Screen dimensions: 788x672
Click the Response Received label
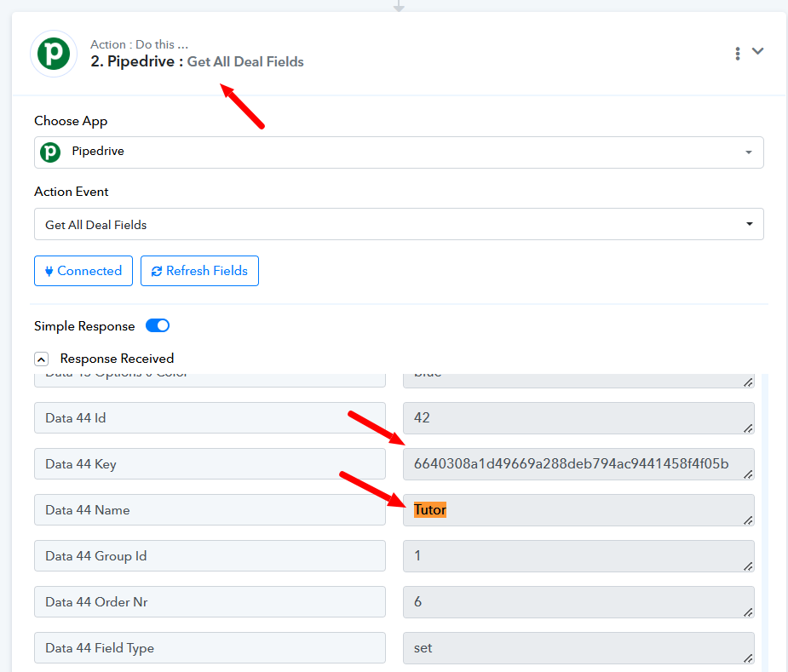pyautogui.click(x=117, y=359)
